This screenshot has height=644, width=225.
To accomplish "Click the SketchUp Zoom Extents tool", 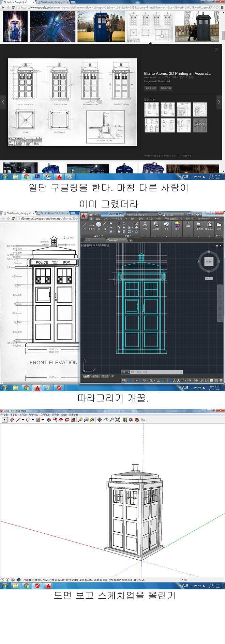I will (118, 420).
